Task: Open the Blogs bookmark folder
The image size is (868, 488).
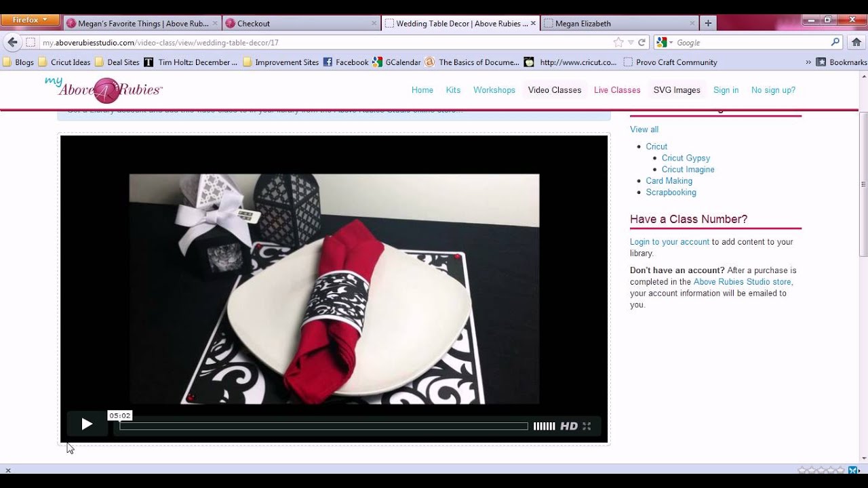Action: (18, 62)
